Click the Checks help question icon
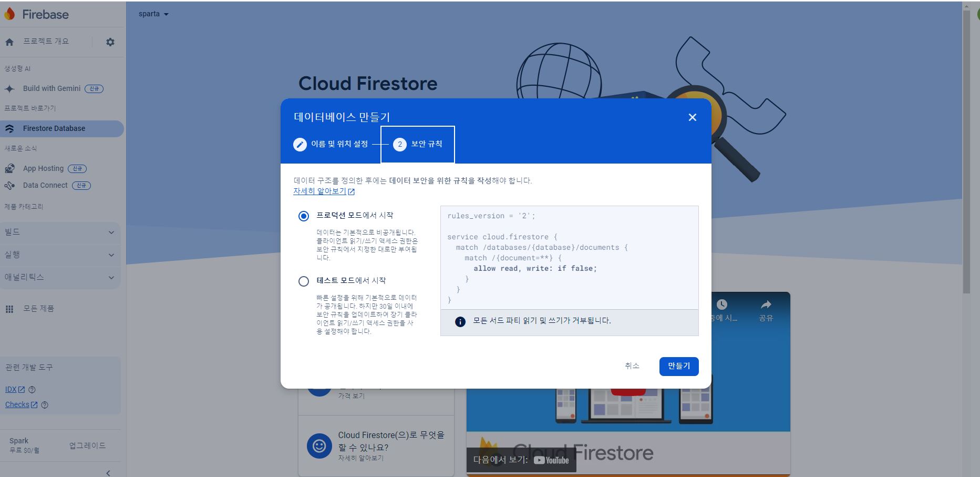This screenshot has width=980, height=477. click(45, 405)
